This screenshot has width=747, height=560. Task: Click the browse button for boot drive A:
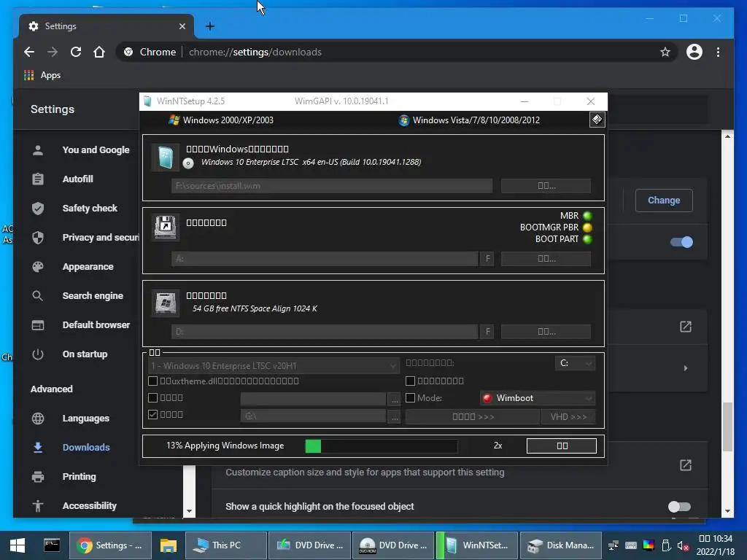point(546,259)
